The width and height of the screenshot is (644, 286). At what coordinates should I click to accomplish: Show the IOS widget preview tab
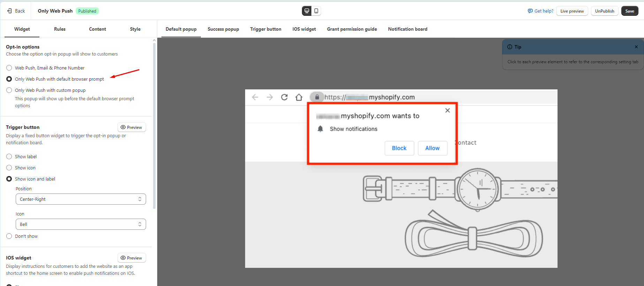coord(304,29)
